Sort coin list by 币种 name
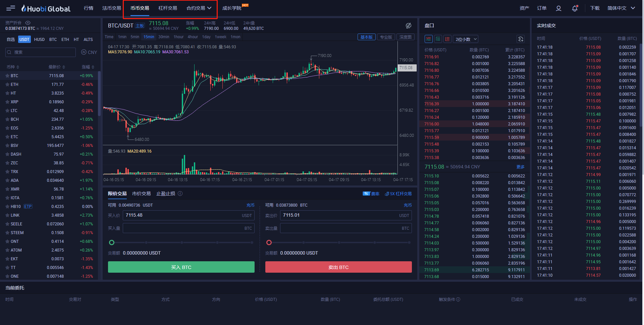 click(13, 67)
